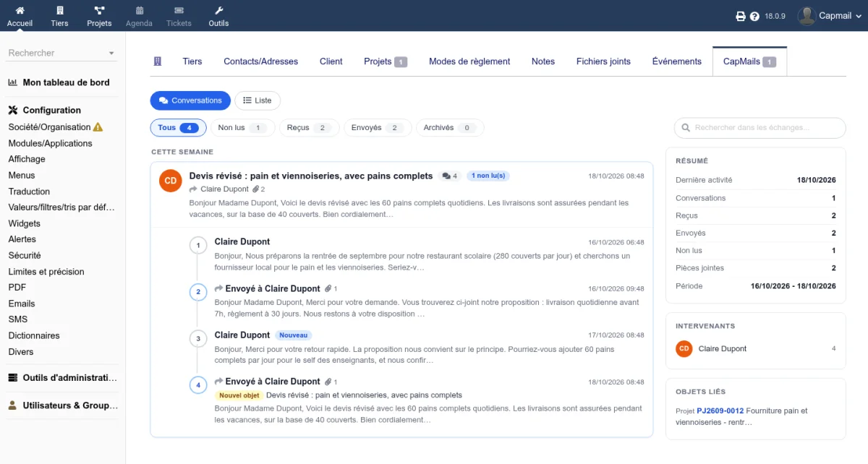Screen dimensions: 868x464
Task: Open the Agenda top menu
Action: 139,16
